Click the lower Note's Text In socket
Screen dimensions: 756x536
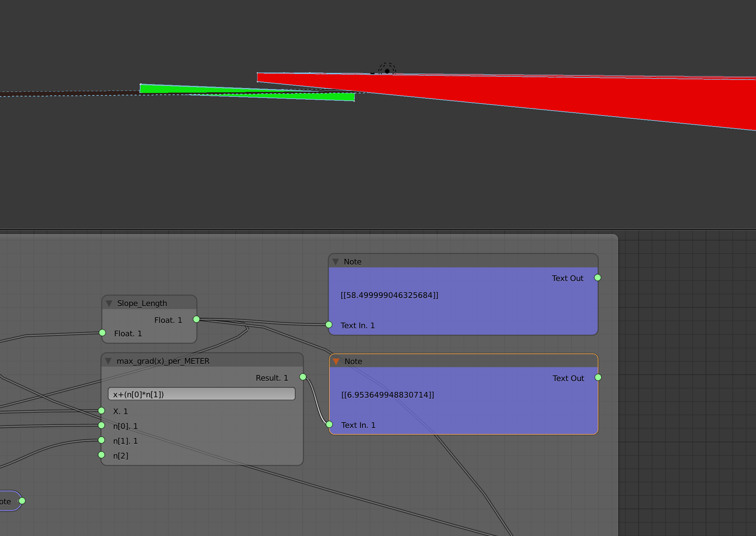tap(329, 425)
